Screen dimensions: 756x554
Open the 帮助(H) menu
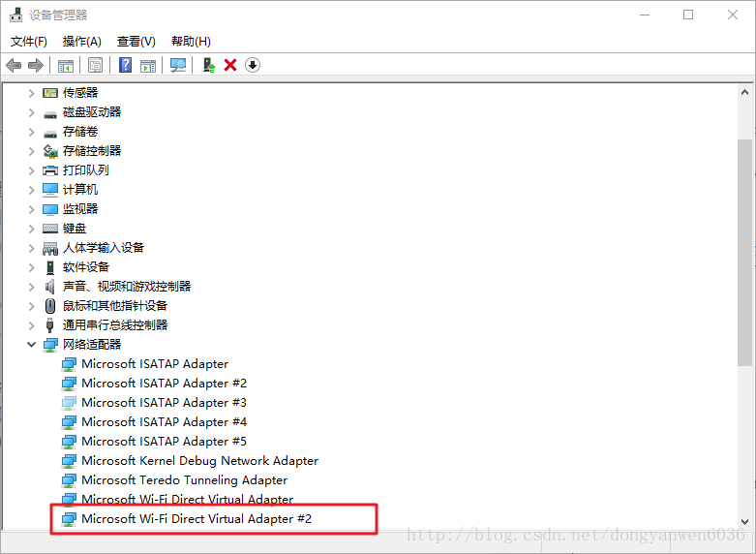tap(191, 42)
